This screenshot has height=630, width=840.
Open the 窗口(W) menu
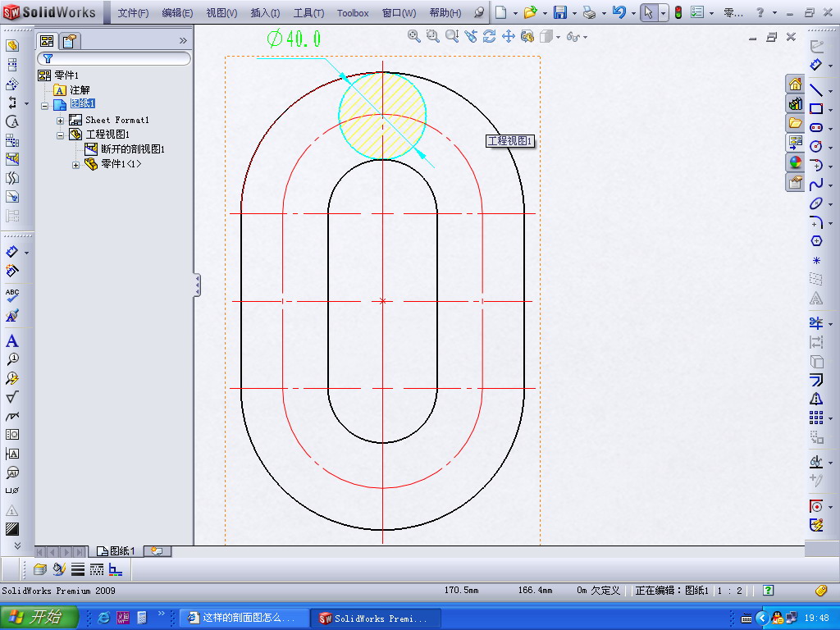tap(399, 13)
